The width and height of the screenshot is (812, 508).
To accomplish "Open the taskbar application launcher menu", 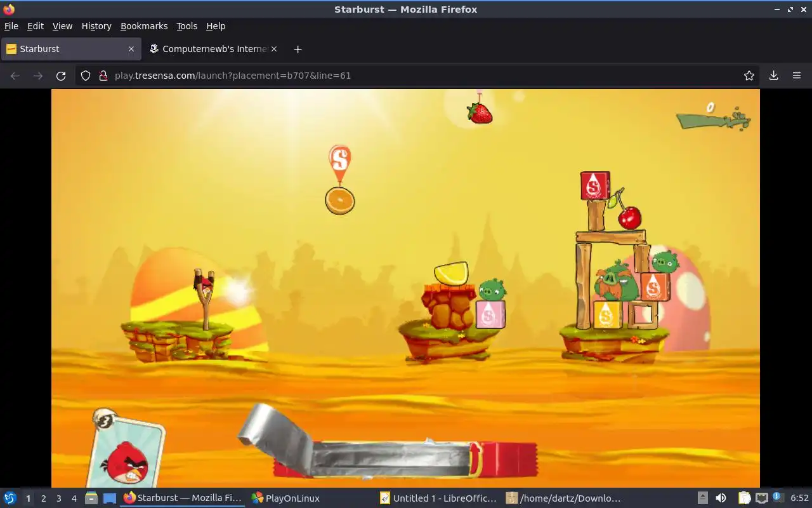I will coord(10,498).
